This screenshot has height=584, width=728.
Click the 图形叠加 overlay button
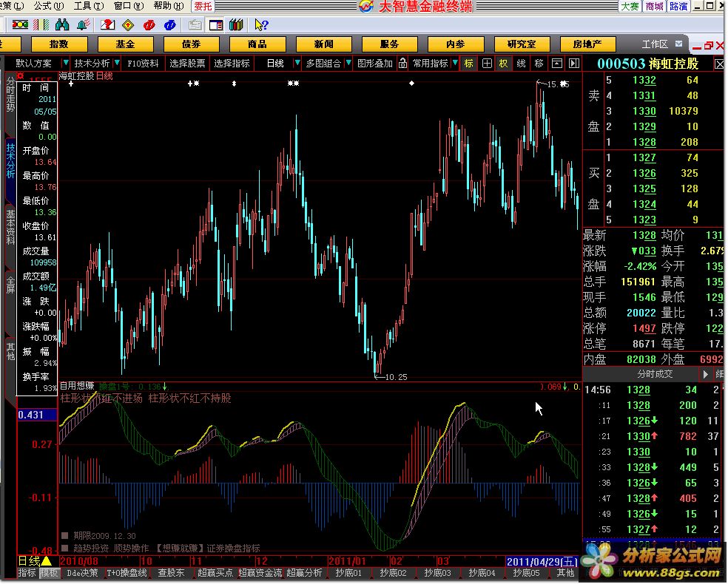point(375,63)
